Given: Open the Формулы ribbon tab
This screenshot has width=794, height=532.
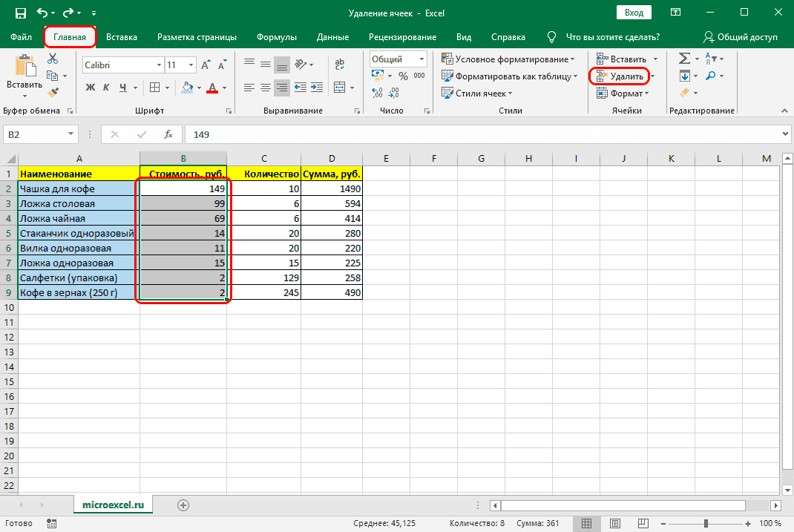Looking at the screenshot, I should (x=277, y=37).
